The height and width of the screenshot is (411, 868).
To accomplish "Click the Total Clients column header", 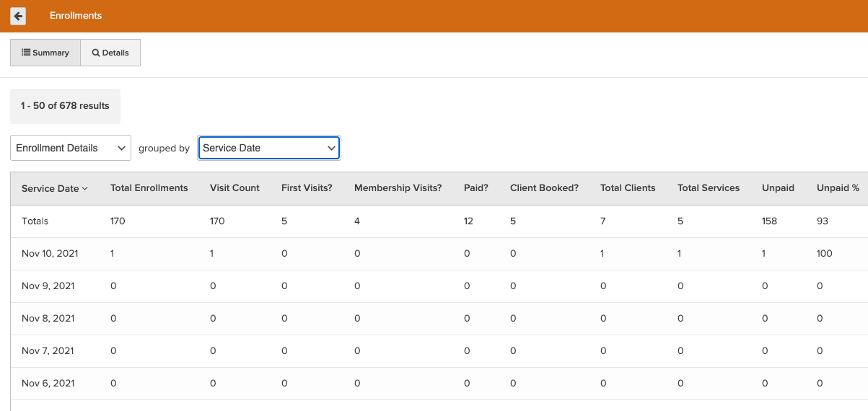I will click(628, 188).
